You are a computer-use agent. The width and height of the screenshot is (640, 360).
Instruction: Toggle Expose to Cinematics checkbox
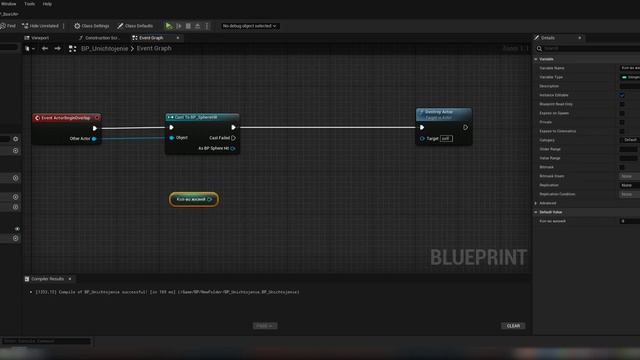coord(622,131)
